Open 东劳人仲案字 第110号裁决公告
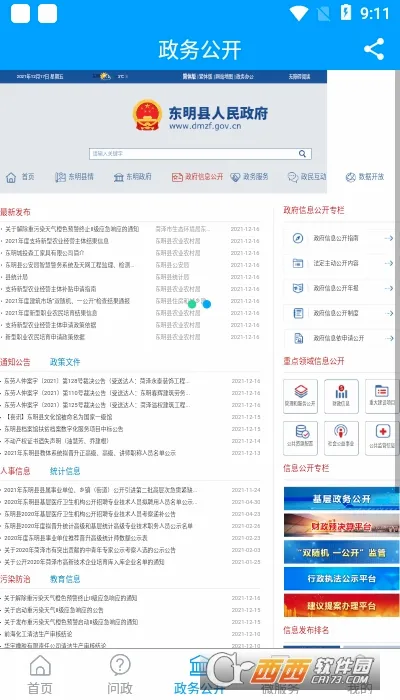Screen dimensions: 400x700 pos(97,393)
